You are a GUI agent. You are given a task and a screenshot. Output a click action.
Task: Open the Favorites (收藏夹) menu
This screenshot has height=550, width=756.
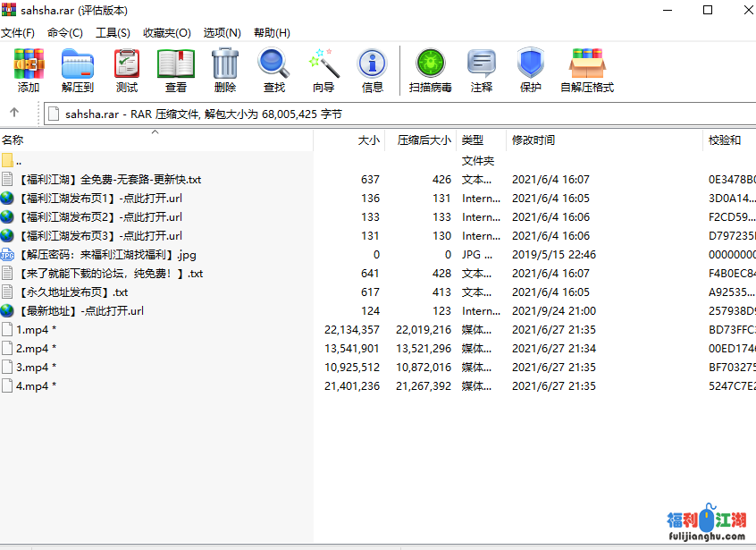click(x=167, y=33)
